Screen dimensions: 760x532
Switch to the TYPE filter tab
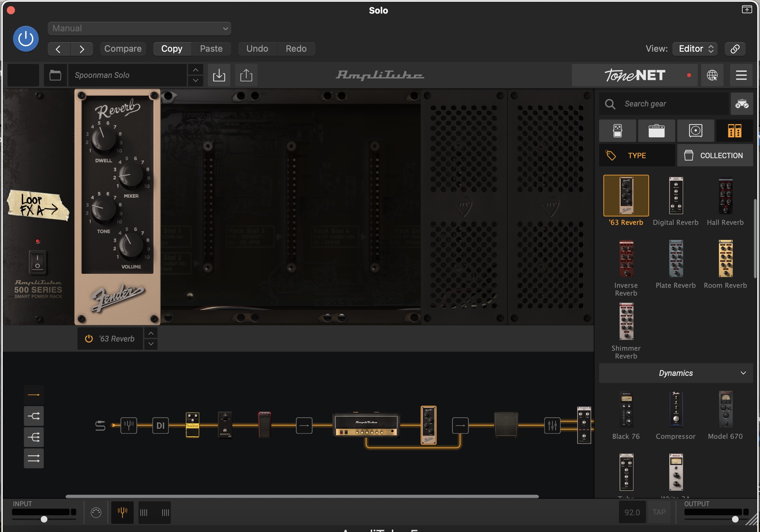(x=637, y=155)
